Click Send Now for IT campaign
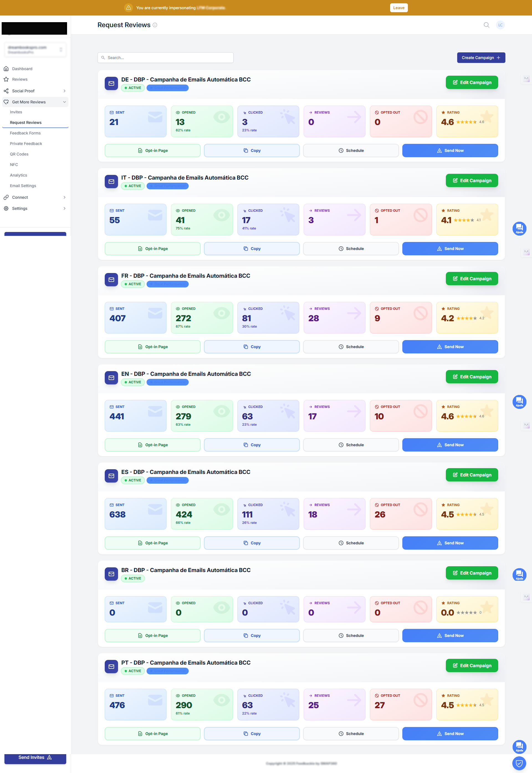The width and height of the screenshot is (532, 773). [450, 248]
